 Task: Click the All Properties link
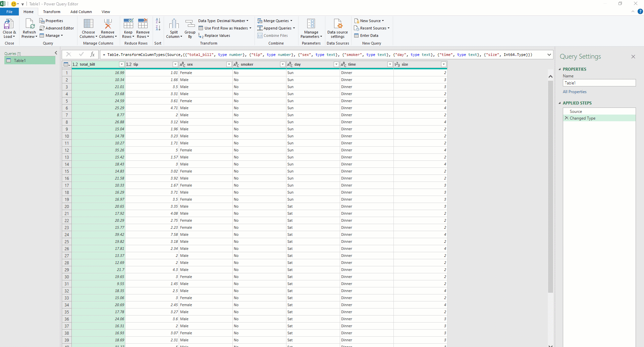[x=575, y=92]
